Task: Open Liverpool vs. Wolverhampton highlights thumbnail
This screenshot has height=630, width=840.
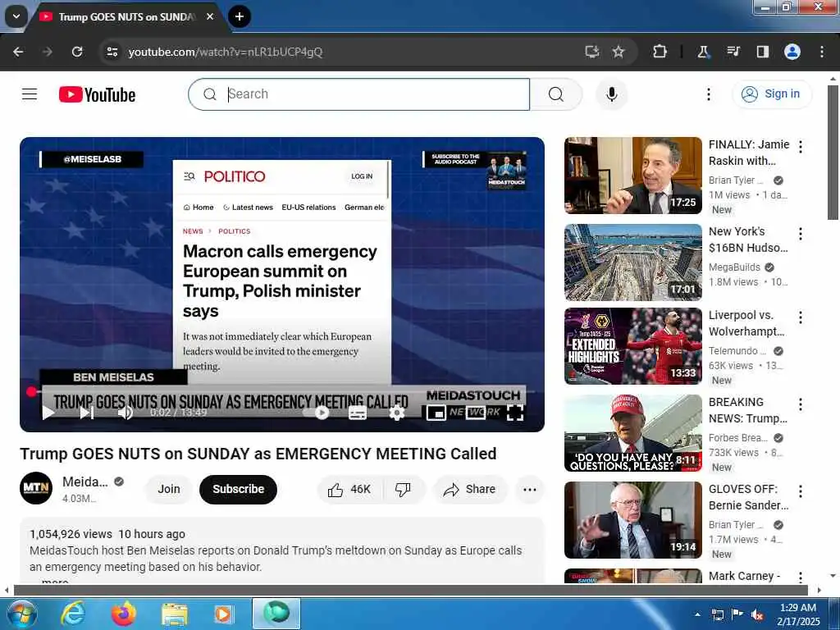Action: 632,346
